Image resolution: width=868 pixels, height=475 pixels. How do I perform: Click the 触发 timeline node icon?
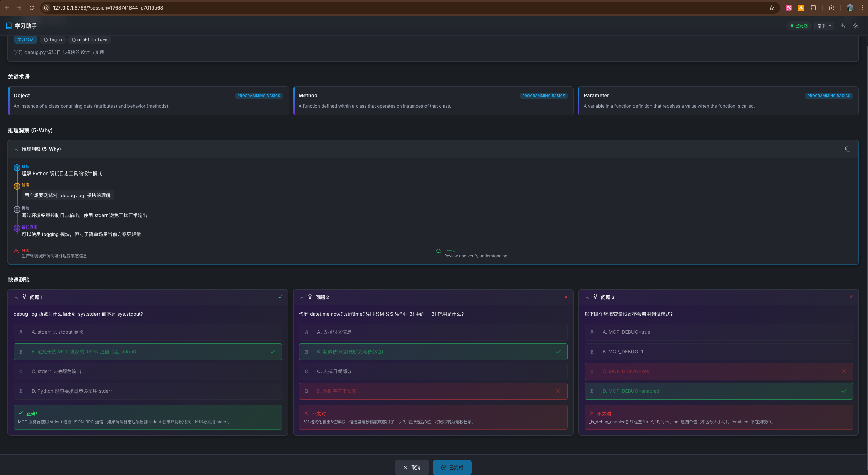tap(17, 186)
